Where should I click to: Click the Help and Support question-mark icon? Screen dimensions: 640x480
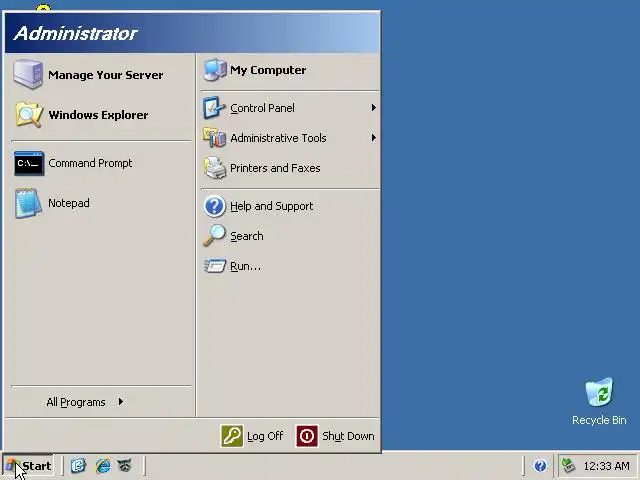pyautogui.click(x=214, y=206)
